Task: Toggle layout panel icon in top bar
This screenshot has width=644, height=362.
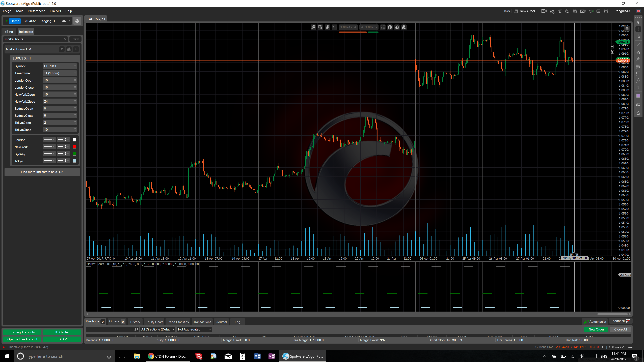Action: [599, 11]
